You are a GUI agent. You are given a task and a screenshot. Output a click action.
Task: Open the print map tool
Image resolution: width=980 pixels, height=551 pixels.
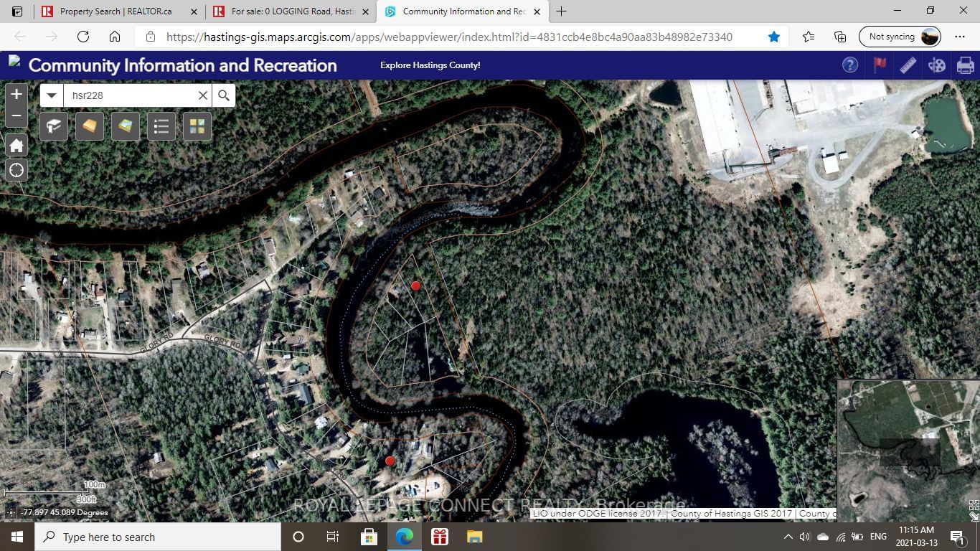pos(966,65)
